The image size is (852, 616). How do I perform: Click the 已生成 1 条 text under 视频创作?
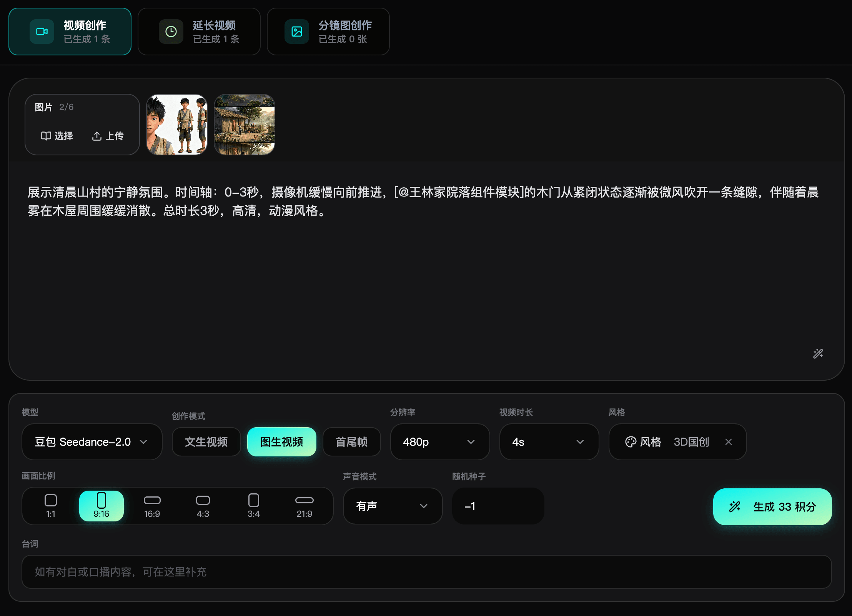point(87,39)
